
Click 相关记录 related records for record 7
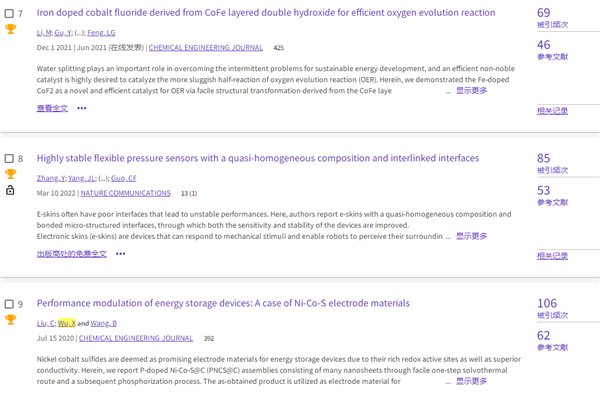(552, 111)
